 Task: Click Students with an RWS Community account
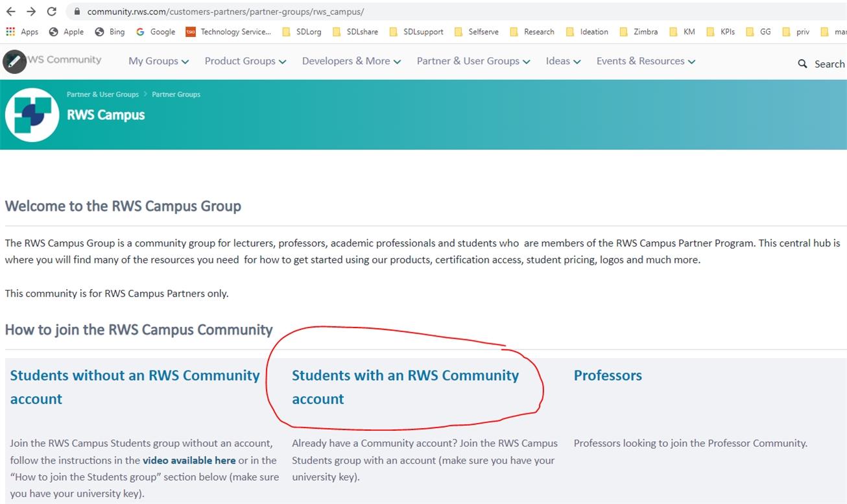405,387
